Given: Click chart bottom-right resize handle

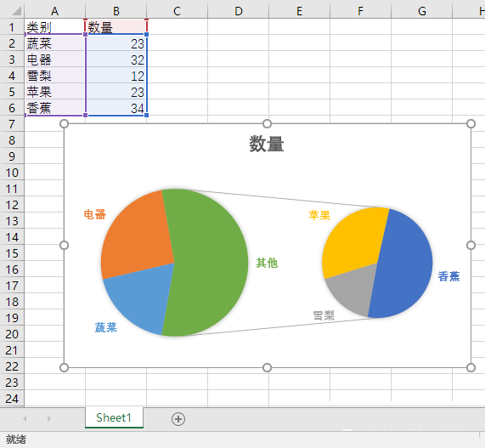Looking at the screenshot, I should [471, 367].
